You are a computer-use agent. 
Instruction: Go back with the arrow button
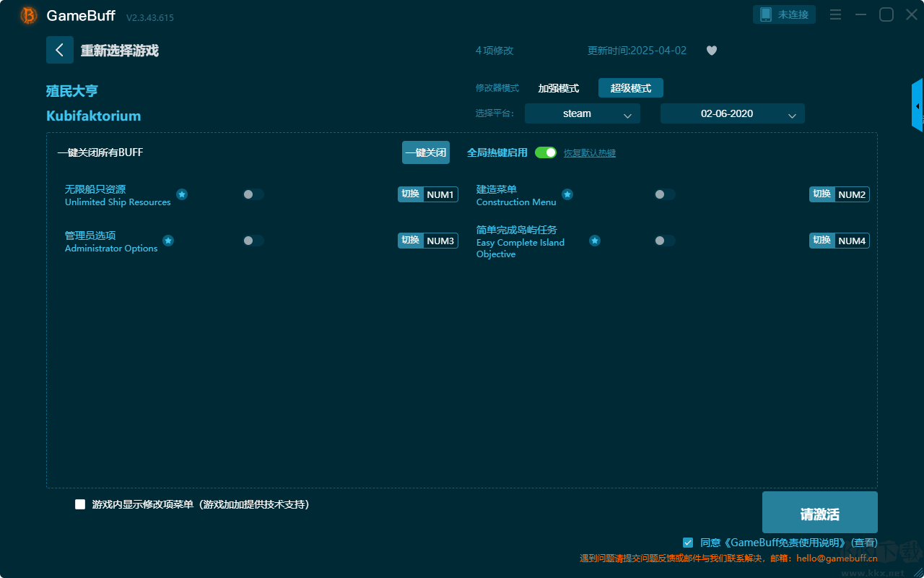60,50
